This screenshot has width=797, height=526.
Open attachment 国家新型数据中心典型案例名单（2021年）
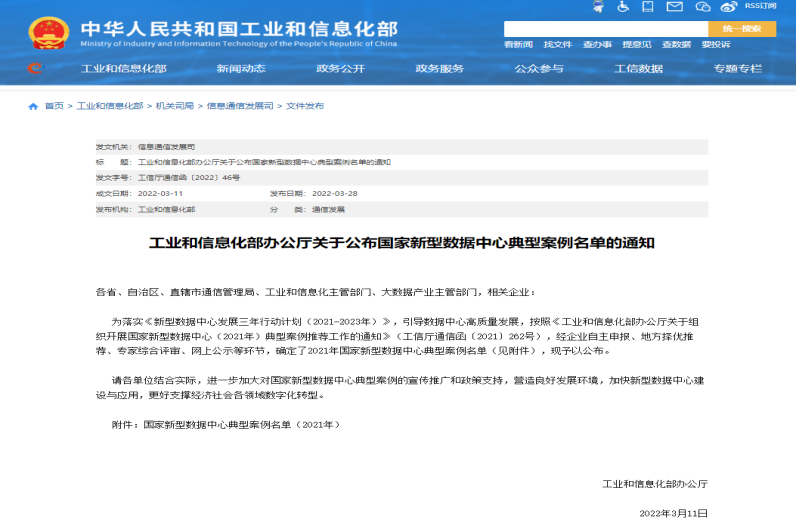pos(242,424)
